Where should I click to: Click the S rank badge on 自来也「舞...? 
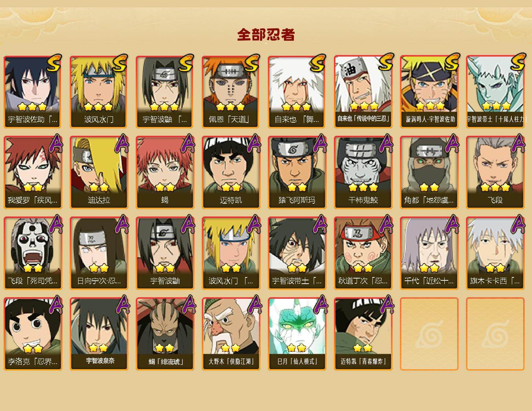318,63
